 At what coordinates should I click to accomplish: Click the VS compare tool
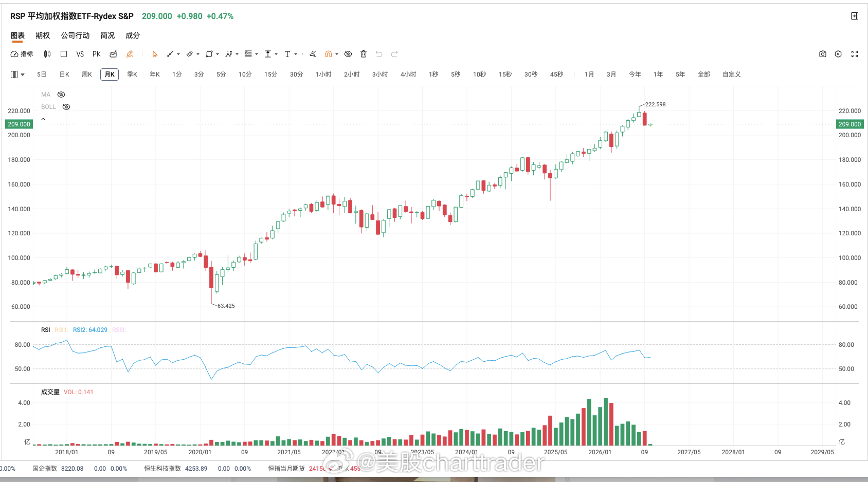[80, 54]
